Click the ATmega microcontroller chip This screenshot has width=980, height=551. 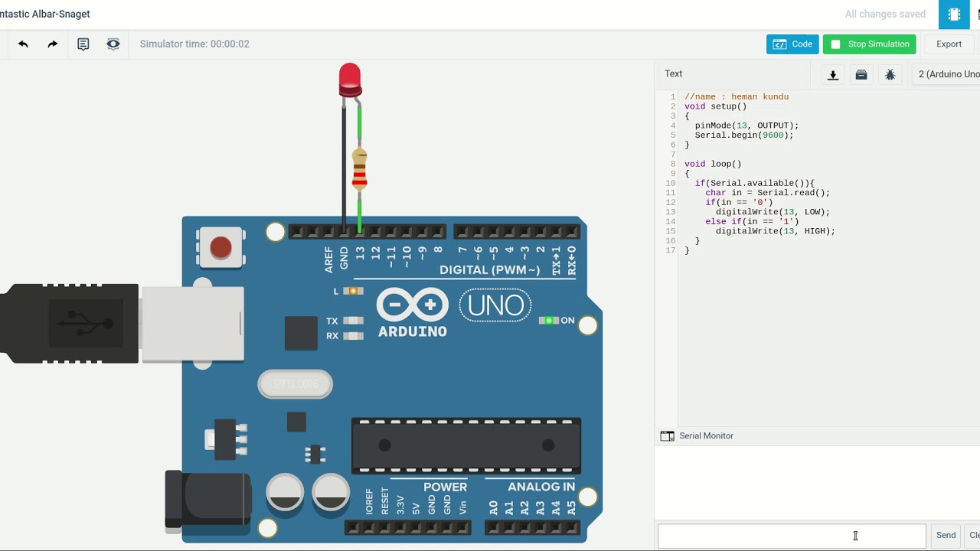[x=466, y=445]
